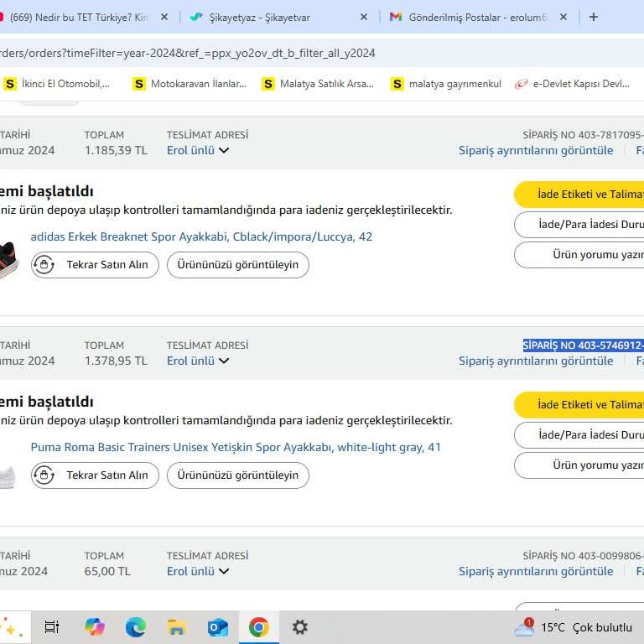Viewport: 644px width, 644px height.
Task: Click the SİPARİŞ NO 403-7817095 text
Action: [584, 135]
